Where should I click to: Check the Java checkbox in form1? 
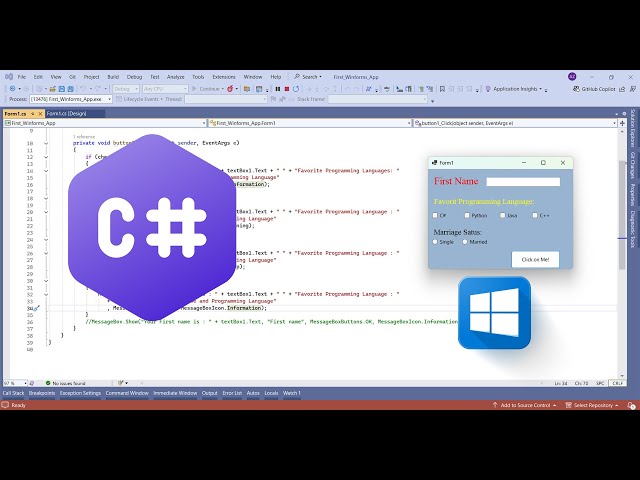(x=503, y=215)
